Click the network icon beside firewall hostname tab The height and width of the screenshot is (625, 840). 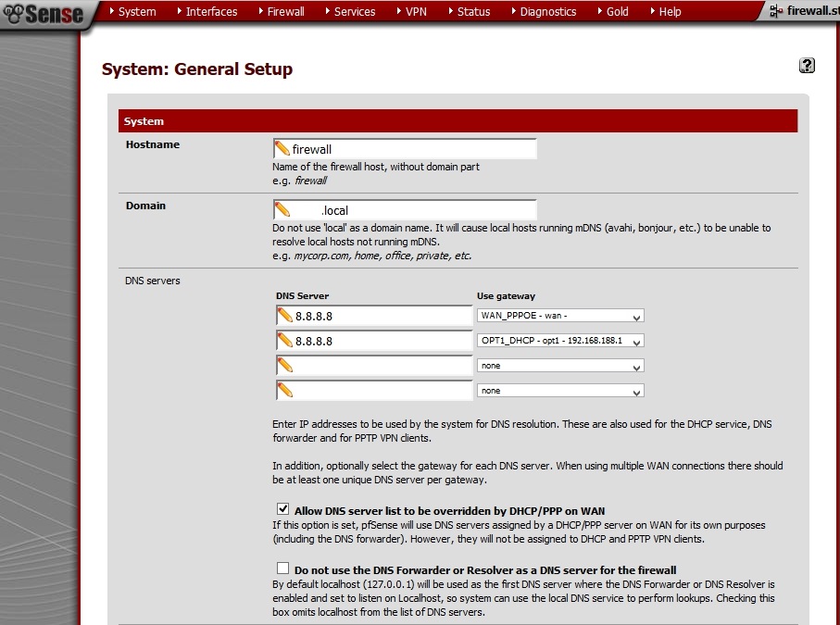click(x=773, y=11)
